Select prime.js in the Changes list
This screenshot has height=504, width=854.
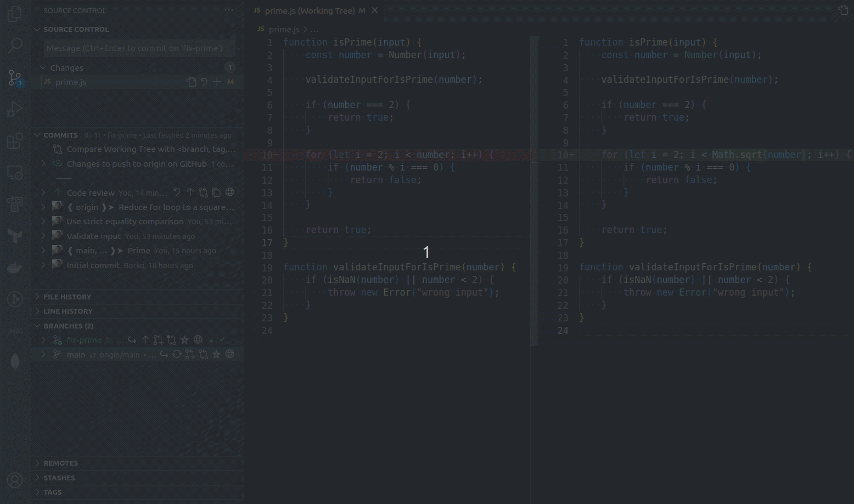(x=137, y=82)
